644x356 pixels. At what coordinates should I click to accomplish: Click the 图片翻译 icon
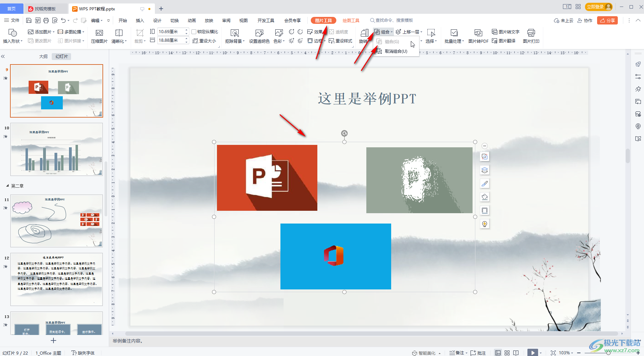pyautogui.click(x=495, y=41)
